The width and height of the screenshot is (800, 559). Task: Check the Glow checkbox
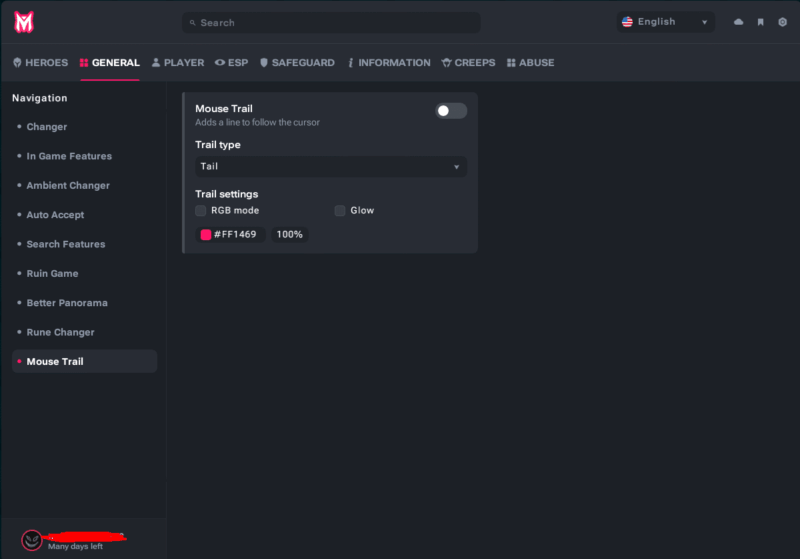340,211
